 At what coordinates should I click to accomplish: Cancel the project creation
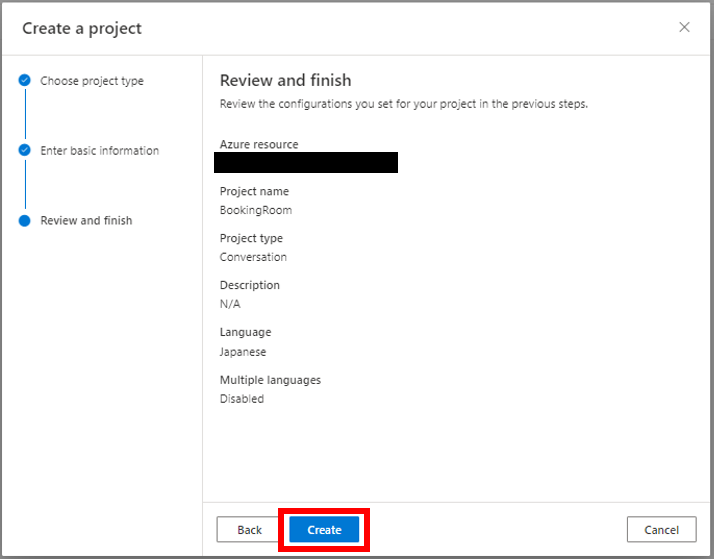coord(661,529)
